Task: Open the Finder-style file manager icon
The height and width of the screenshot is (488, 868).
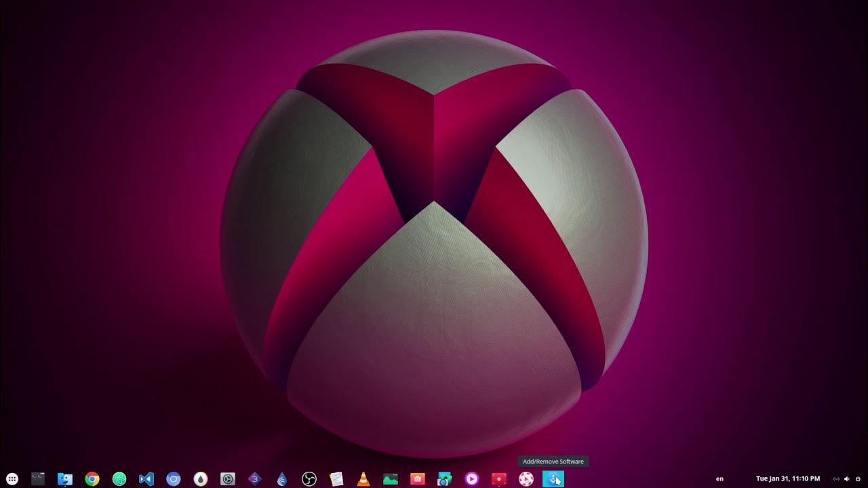Action: coord(65,479)
